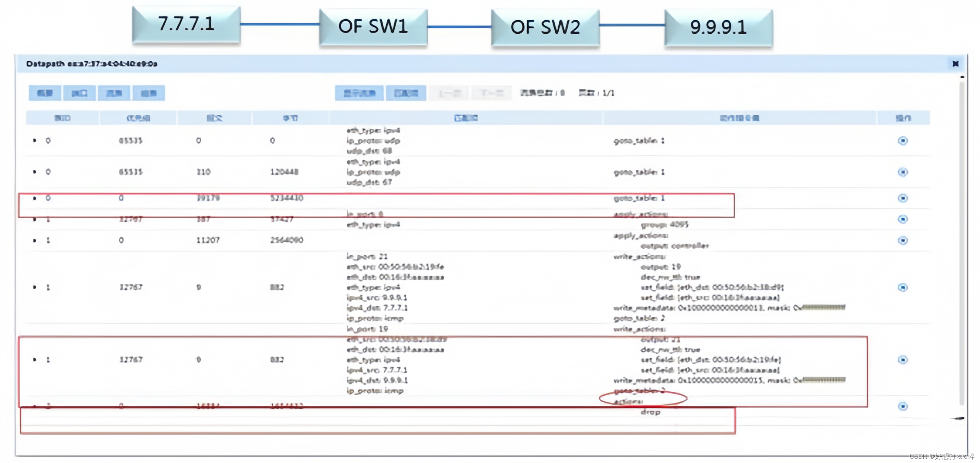Open action icon for goto_table 1 priority-0 row
Screen dimensions: 980x463
(902, 198)
